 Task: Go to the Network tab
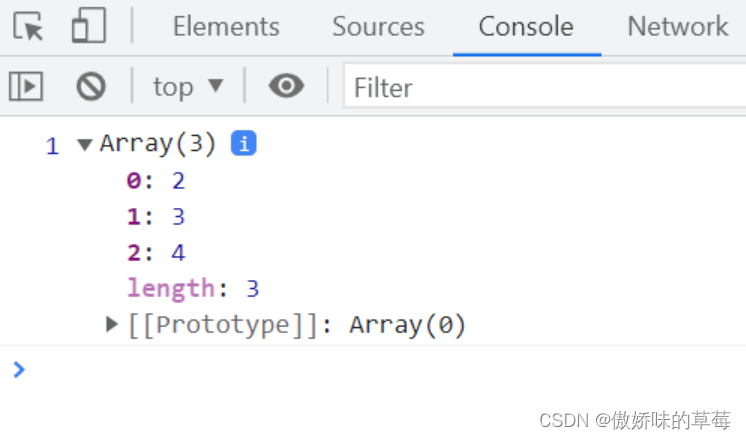pyautogui.click(x=677, y=27)
